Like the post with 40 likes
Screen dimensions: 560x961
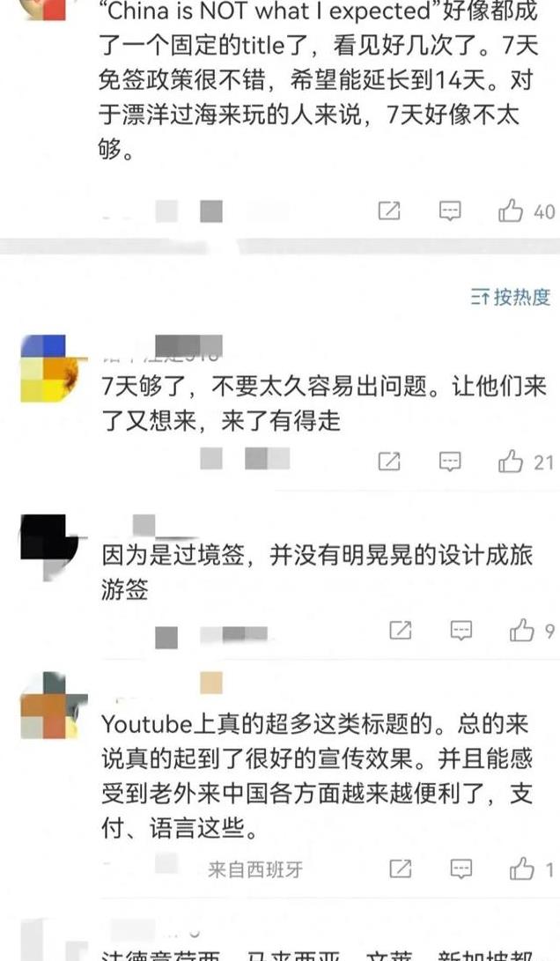(x=511, y=211)
